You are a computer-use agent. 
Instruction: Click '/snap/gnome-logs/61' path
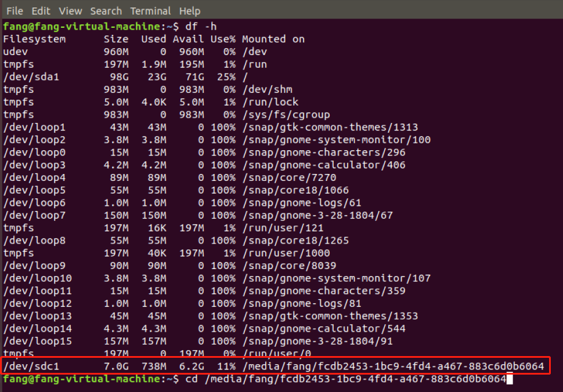(x=302, y=202)
